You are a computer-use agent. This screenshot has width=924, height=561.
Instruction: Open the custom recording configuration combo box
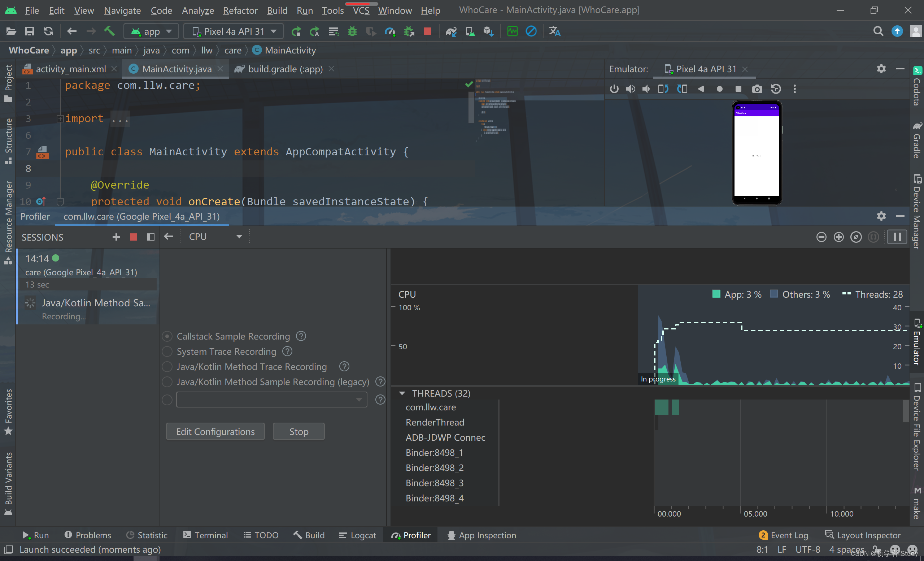click(271, 400)
